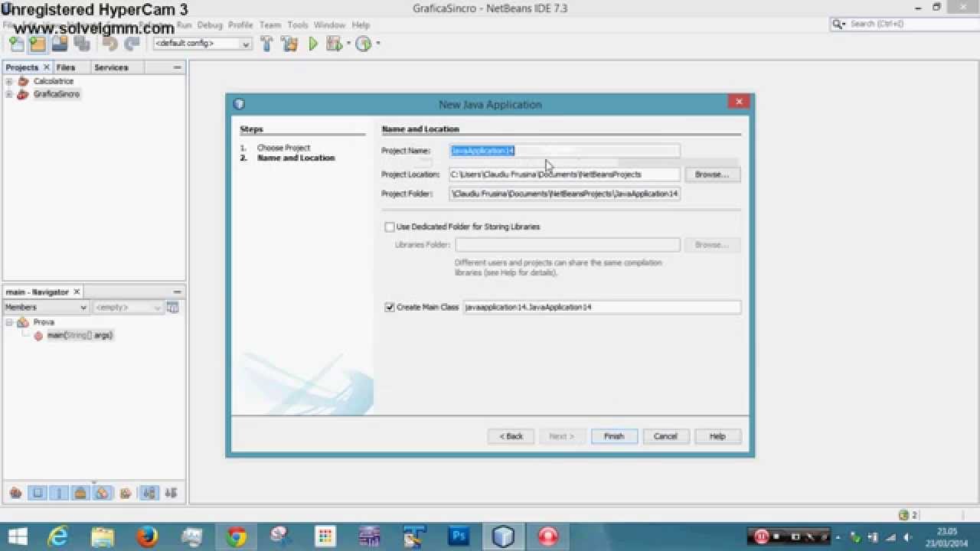Viewport: 980px width, 551px height.
Task: Click the Save All toolbar icon
Action: (81, 44)
